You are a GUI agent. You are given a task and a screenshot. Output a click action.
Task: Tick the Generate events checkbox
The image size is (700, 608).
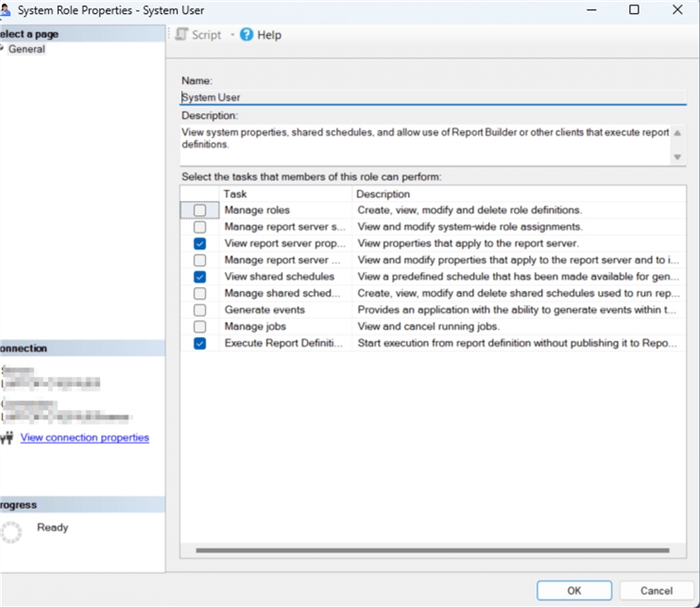click(199, 310)
